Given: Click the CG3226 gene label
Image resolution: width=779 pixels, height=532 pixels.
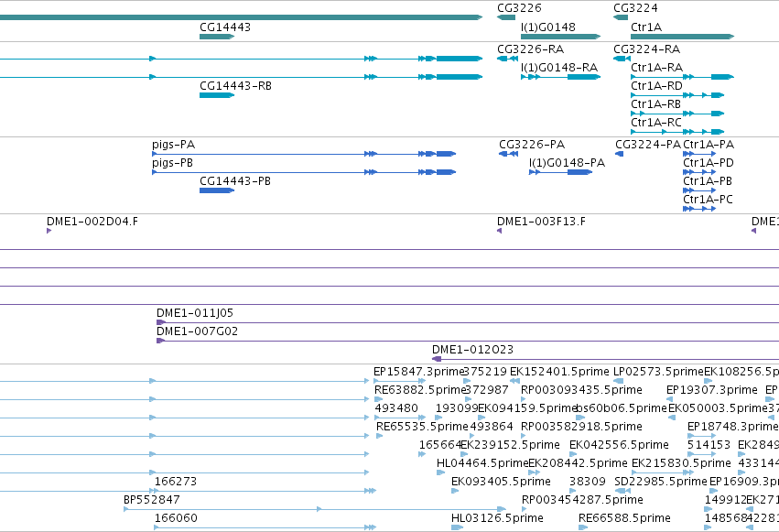Looking at the screenshot, I should [519, 8].
